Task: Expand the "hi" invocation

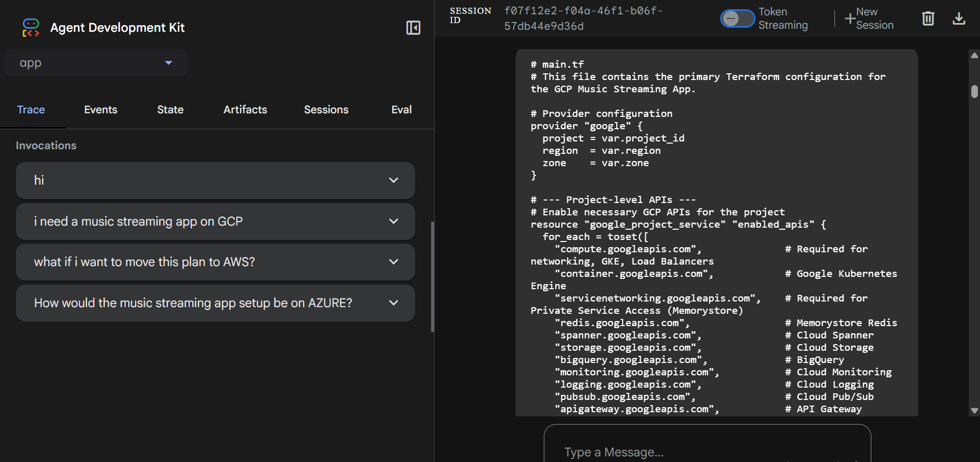Action: pos(393,180)
